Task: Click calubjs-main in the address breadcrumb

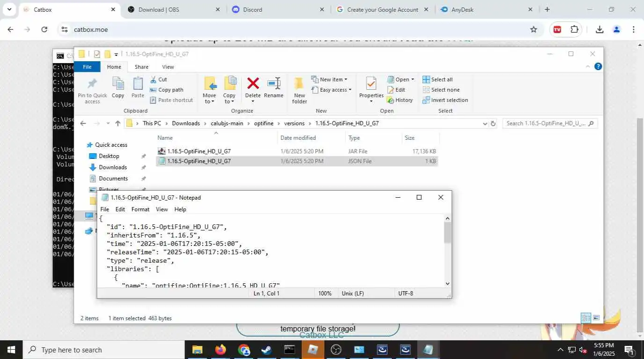Action: [x=227, y=123]
